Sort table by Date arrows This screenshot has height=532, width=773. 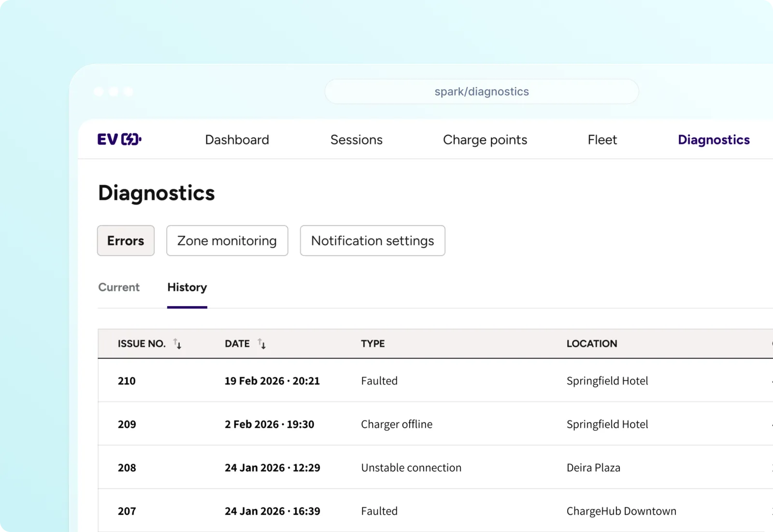click(x=262, y=344)
